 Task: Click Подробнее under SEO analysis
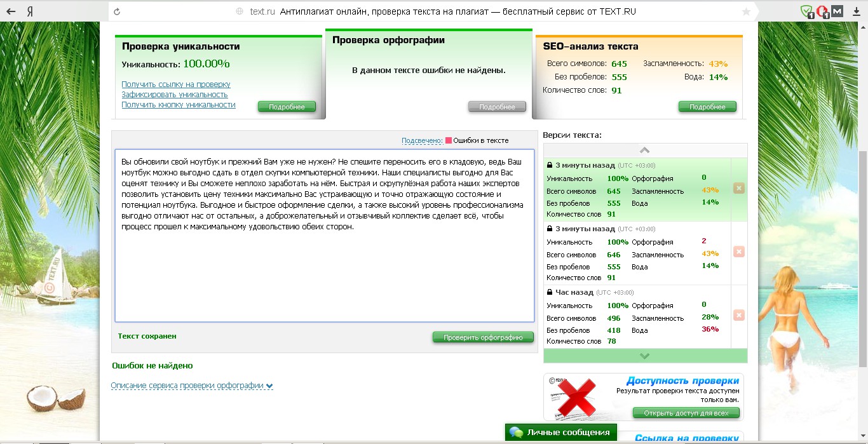(707, 107)
